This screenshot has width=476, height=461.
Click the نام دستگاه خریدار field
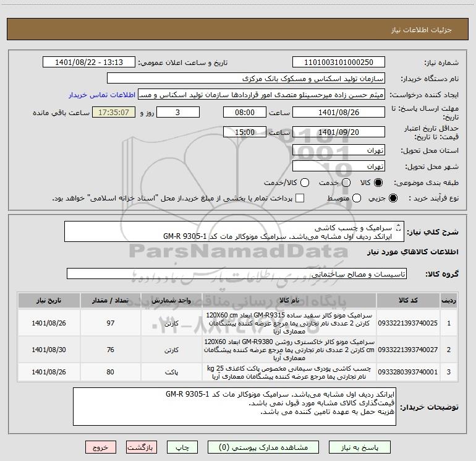tap(246, 79)
